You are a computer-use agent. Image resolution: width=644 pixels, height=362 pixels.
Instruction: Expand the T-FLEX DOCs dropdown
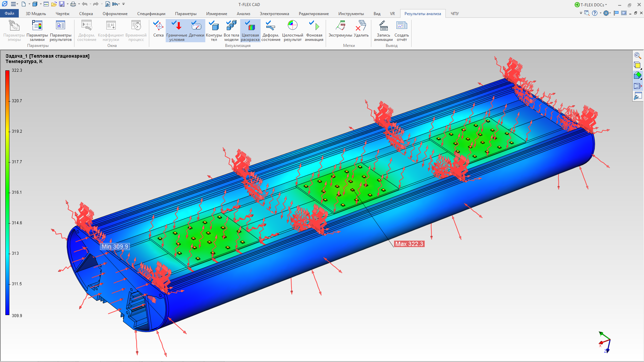click(606, 5)
